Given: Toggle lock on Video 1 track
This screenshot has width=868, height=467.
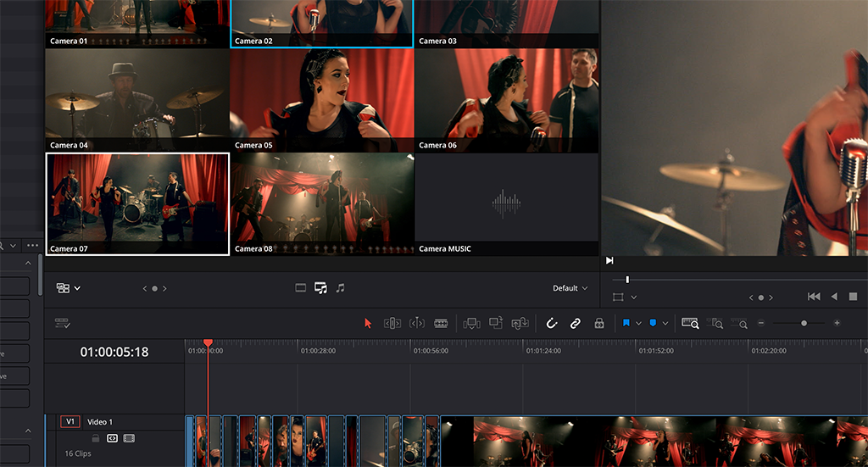Looking at the screenshot, I should 96,438.
